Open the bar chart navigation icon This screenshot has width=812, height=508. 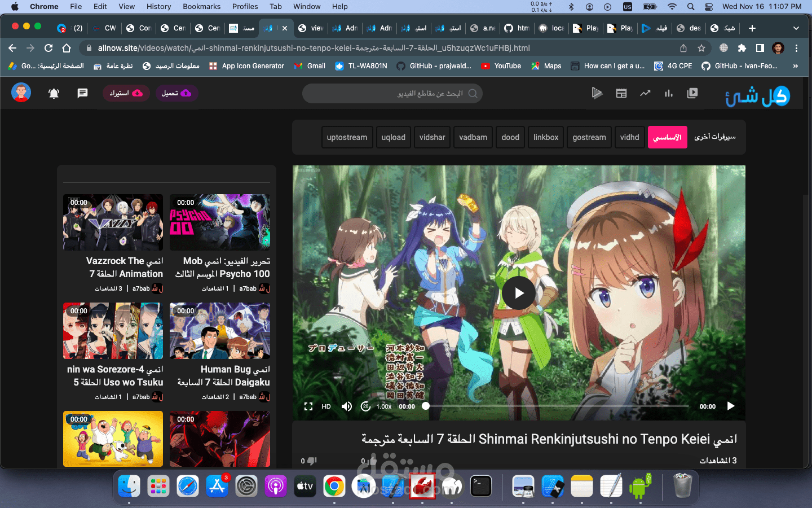669,93
